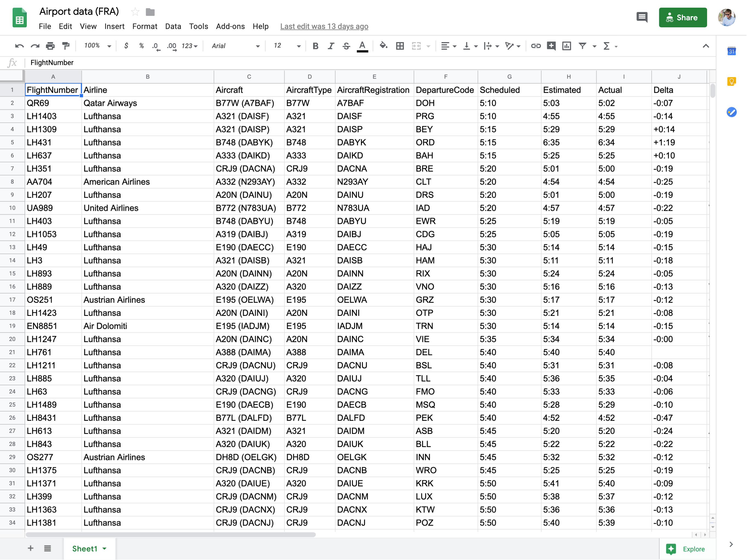Viewport: 747px width, 560px height.
Task: Open the Data menu
Action: 173,26
